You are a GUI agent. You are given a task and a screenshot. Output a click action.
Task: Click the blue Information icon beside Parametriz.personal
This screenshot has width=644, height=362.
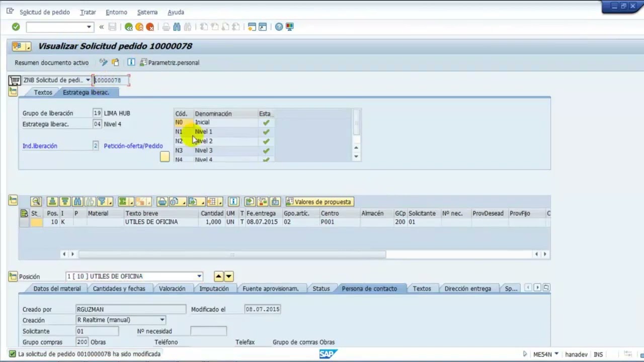(x=131, y=62)
